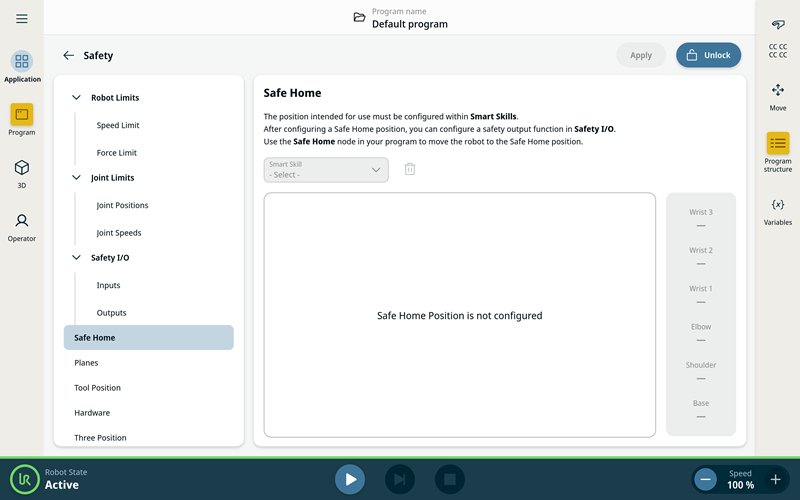Open the Move panel
This screenshot has width=800, height=500.
(777, 96)
